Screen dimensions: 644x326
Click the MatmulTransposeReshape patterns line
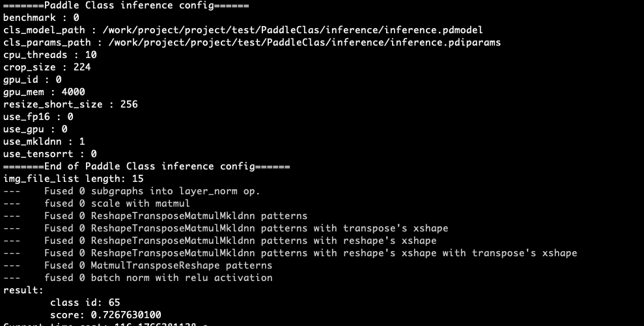click(x=137, y=265)
